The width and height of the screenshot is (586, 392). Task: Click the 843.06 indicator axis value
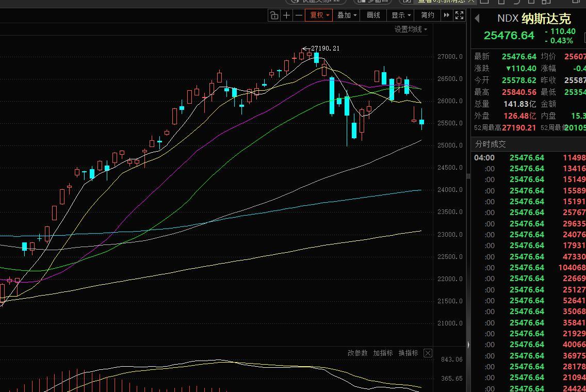(452, 360)
